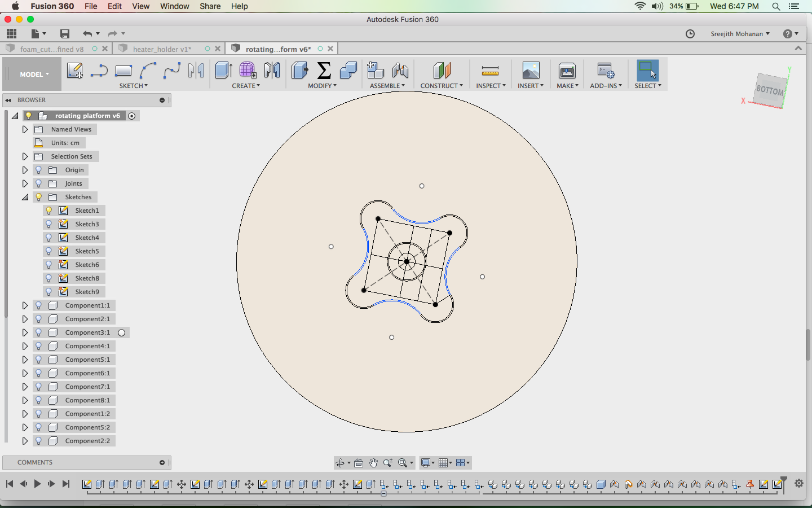Add a comment with the plus button
This screenshot has height=508, width=812.
(162, 462)
